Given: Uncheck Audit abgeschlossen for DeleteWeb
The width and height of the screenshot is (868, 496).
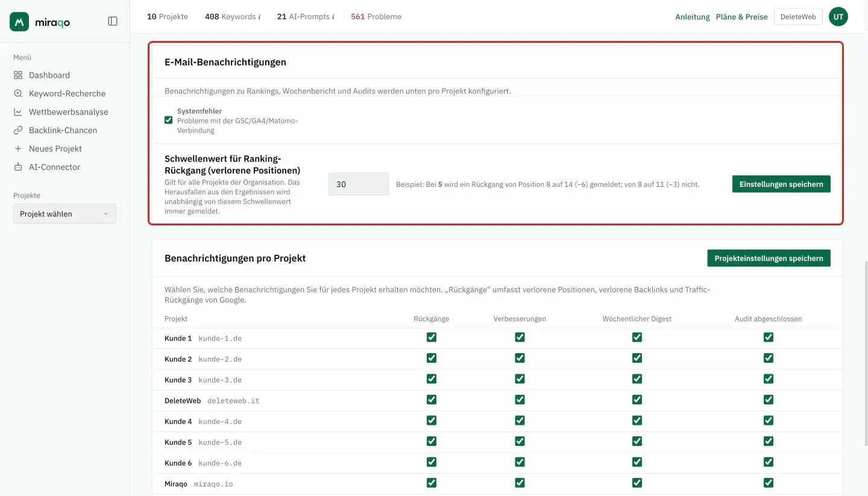Looking at the screenshot, I should click(769, 400).
